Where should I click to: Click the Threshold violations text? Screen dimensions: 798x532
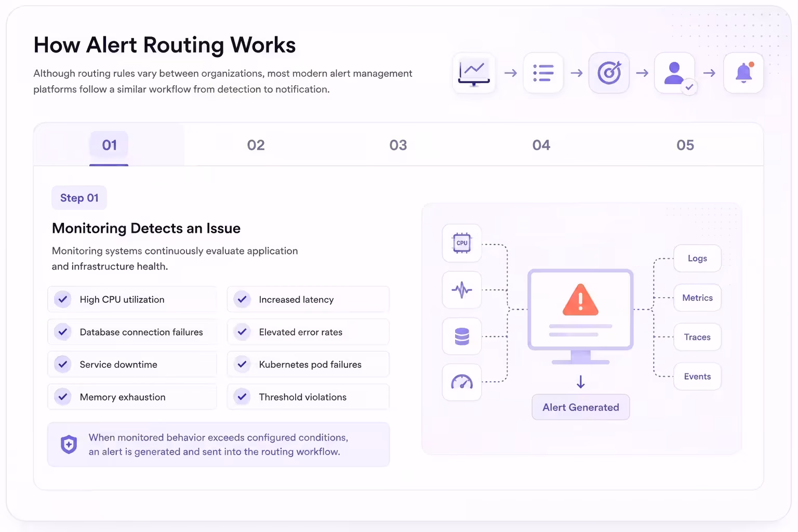click(x=303, y=397)
